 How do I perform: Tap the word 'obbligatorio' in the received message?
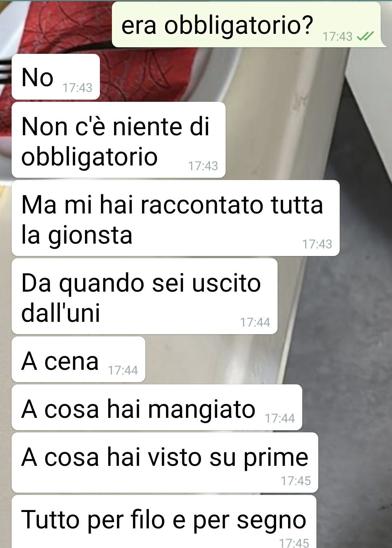[89, 157]
